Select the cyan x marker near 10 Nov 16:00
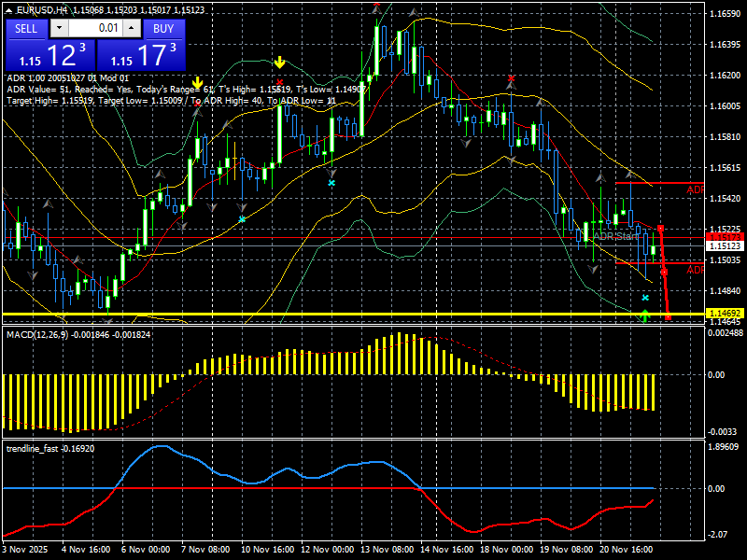The width and height of the screenshot is (747, 560). tap(242, 219)
